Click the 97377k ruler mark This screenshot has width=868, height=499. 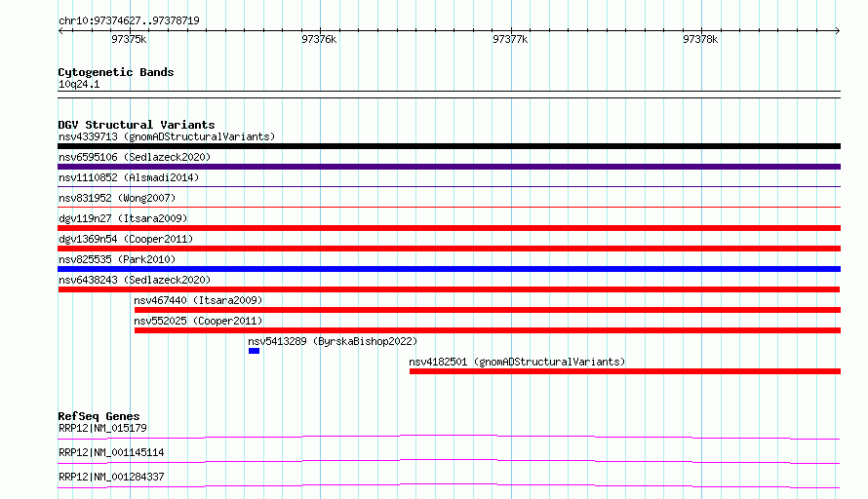point(510,39)
